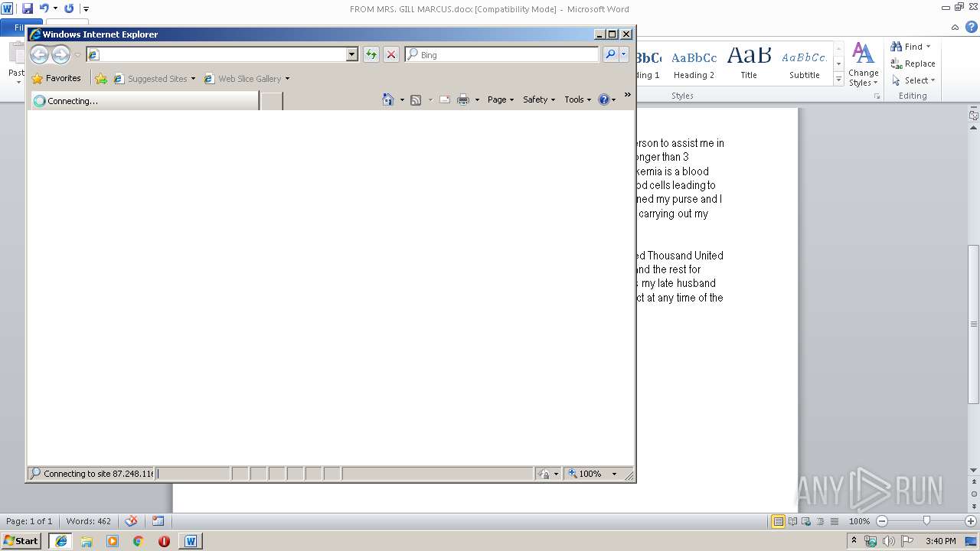This screenshot has height=551, width=980.
Task: Click the IE Print icon
Action: coord(463,99)
